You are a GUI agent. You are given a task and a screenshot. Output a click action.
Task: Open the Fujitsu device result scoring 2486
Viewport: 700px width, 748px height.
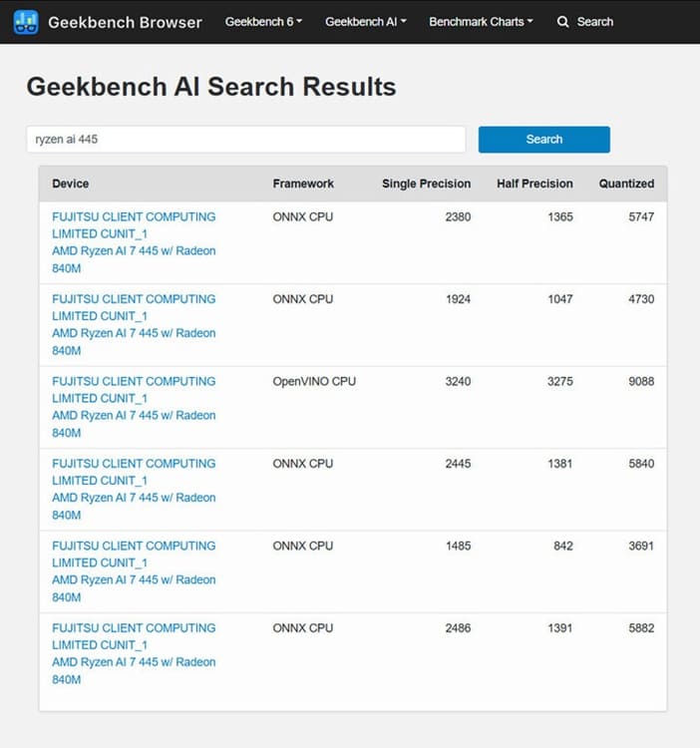tap(134, 644)
